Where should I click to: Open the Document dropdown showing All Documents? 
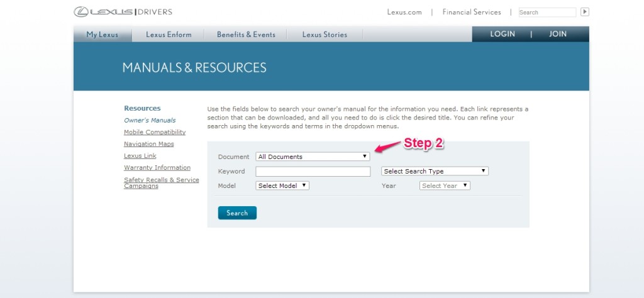point(313,157)
